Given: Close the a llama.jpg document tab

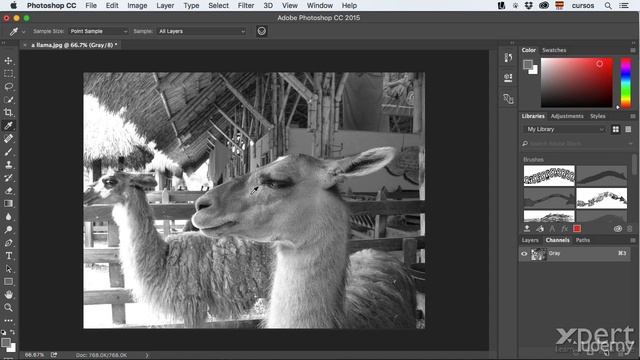Looking at the screenshot, I should click(25, 45).
